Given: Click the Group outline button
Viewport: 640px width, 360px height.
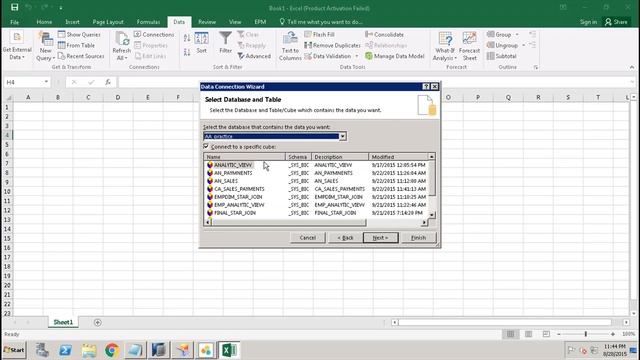Looking at the screenshot, I should click(x=499, y=35).
